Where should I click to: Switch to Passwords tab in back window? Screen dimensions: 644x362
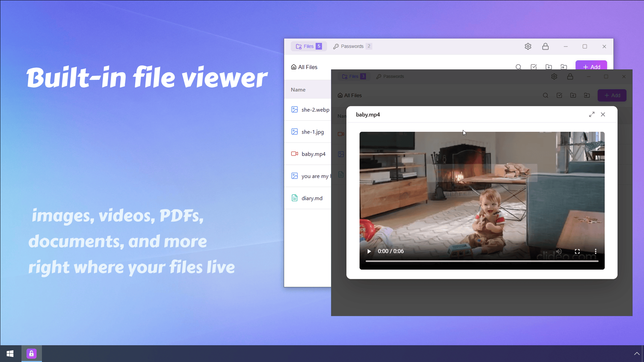point(352,46)
